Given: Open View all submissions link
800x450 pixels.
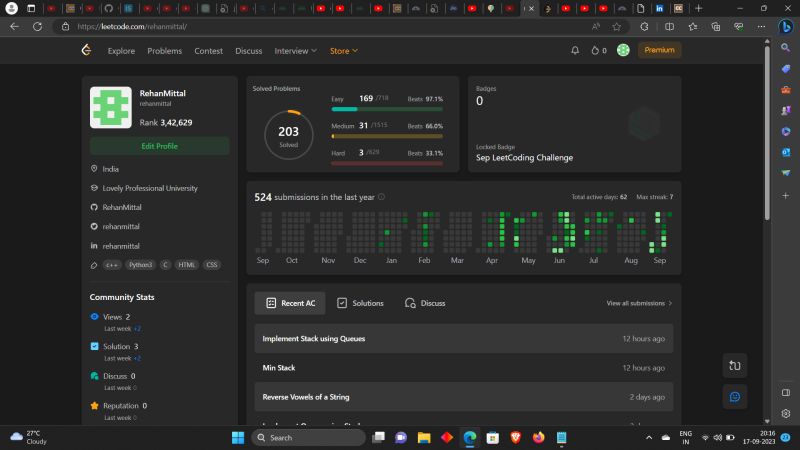Looking at the screenshot, I should pyautogui.click(x=639, y=303).
